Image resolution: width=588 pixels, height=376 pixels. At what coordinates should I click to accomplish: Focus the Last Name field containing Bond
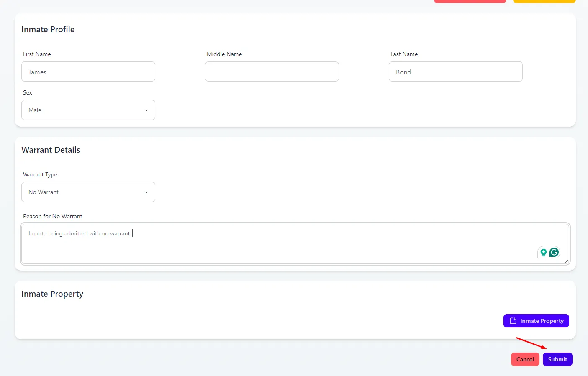[x=455, y=72]
